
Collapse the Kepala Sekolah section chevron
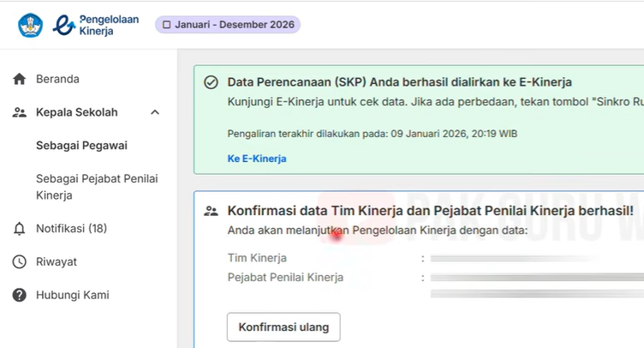pos(155,112)
